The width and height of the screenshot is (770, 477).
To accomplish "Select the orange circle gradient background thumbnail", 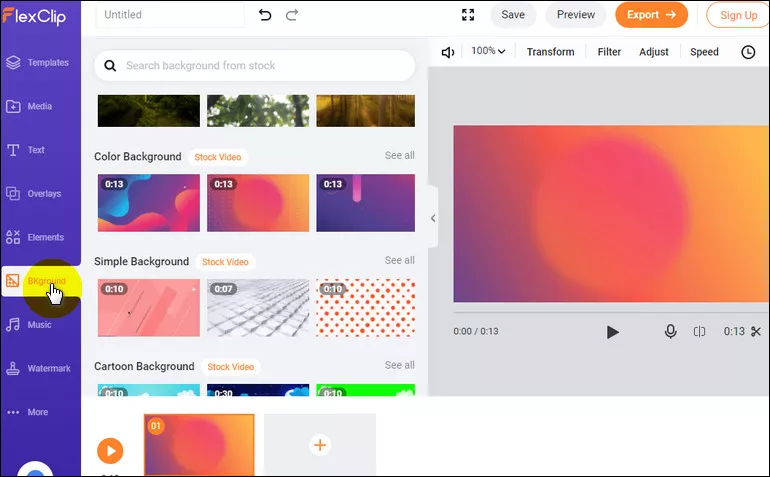I will point(258,203).
